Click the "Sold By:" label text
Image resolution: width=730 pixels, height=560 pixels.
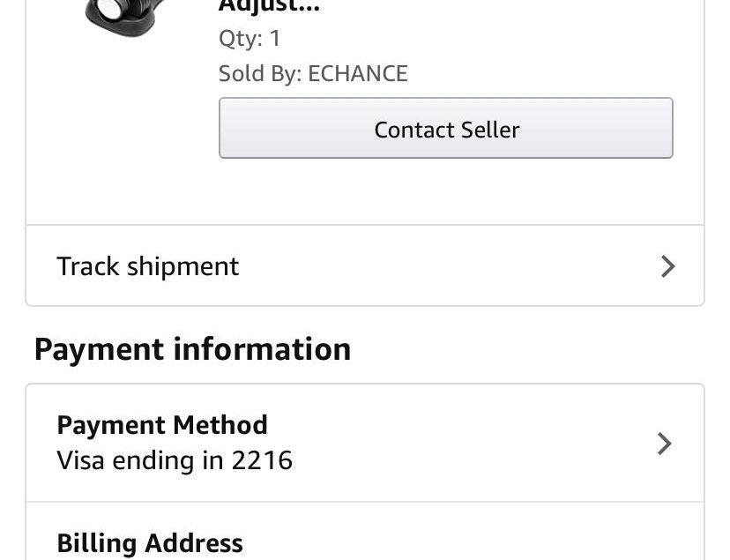pyautogui.click(x=261, y=73)
